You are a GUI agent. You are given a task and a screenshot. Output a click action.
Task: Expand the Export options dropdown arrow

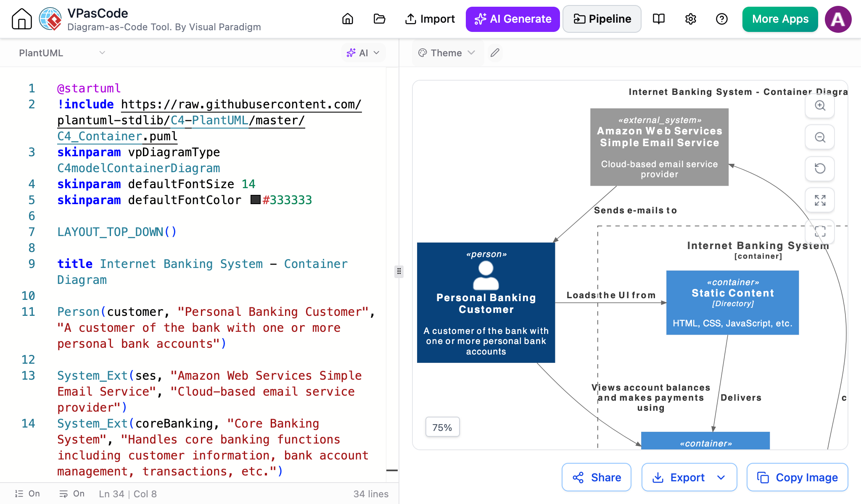(721, 478)
